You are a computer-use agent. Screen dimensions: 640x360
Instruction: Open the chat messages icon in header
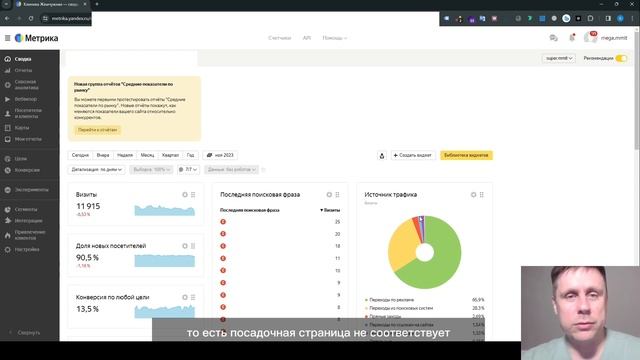(x=553, y=38)
